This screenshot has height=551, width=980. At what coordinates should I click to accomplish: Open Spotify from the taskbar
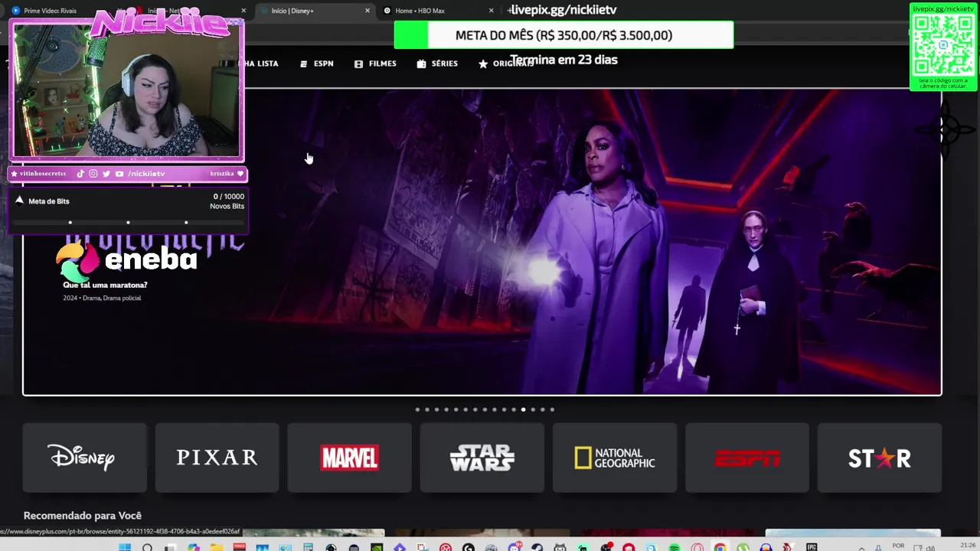coord(675,547)
